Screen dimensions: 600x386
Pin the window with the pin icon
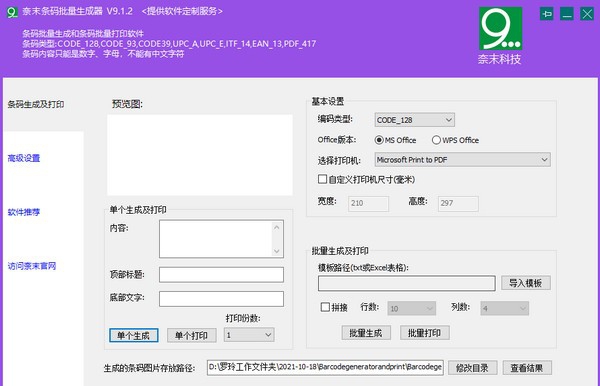546,14
